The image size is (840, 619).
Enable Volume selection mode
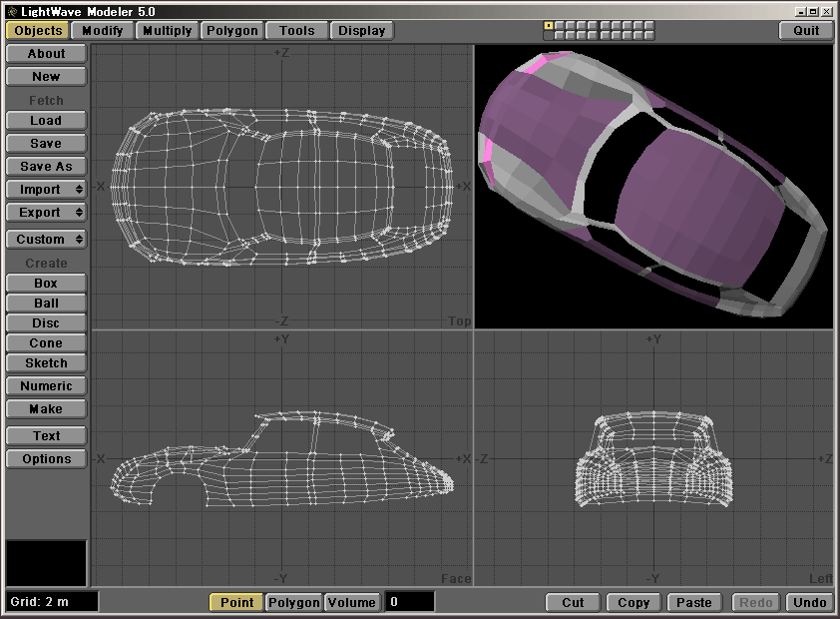(x=352, y=602)
